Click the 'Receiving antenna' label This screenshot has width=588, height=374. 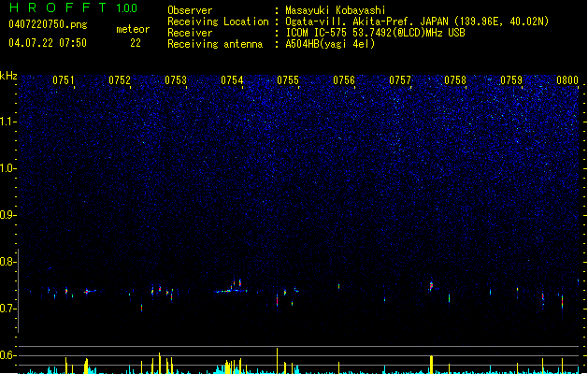[x=215, y=44]
